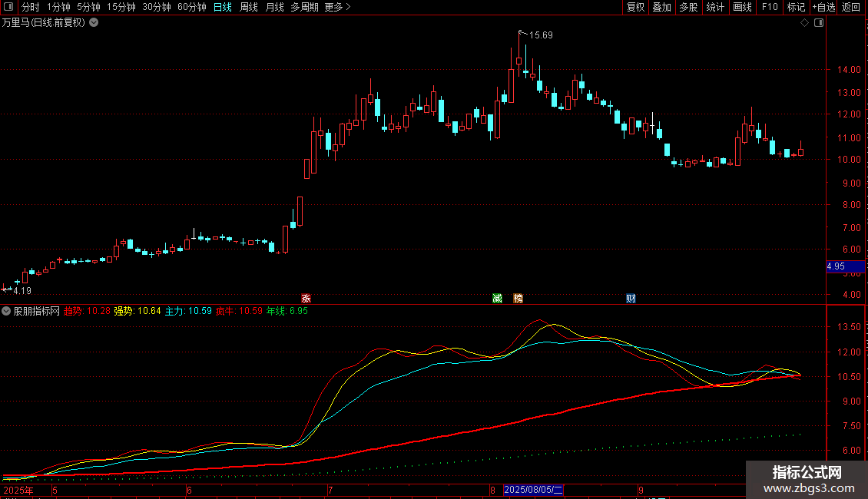
Task: Click the diamond icon at chart top-right
Action: tap(805, 23)
